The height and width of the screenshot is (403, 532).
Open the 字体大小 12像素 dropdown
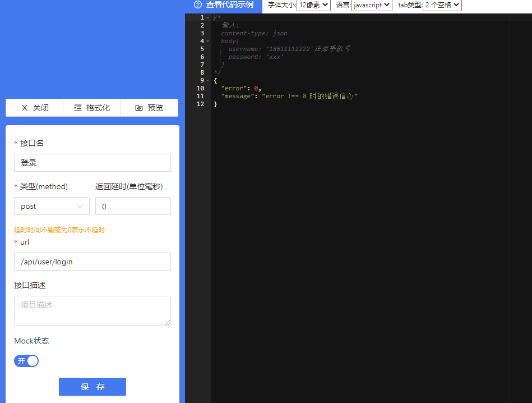click(x=313, y=5)
